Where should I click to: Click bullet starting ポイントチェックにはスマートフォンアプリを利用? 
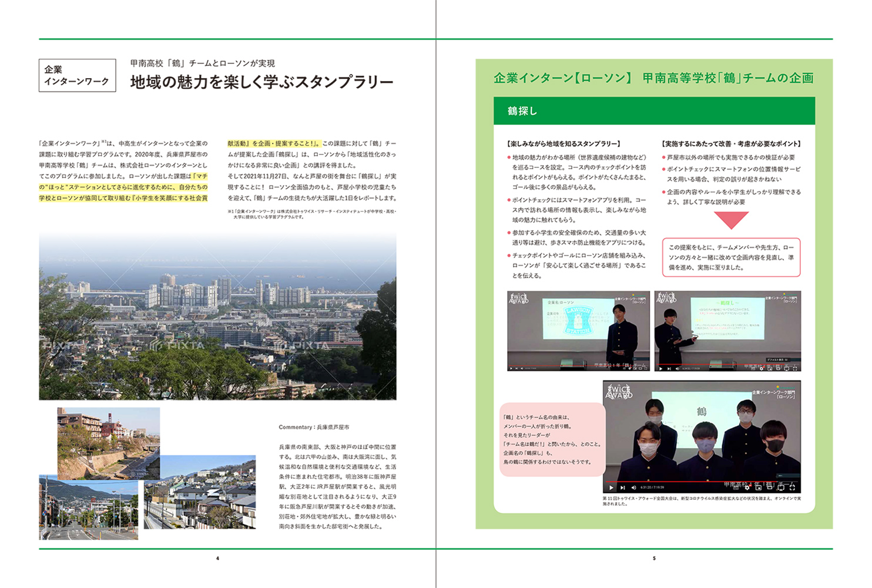pyautogui.click(x=576, y=210)
